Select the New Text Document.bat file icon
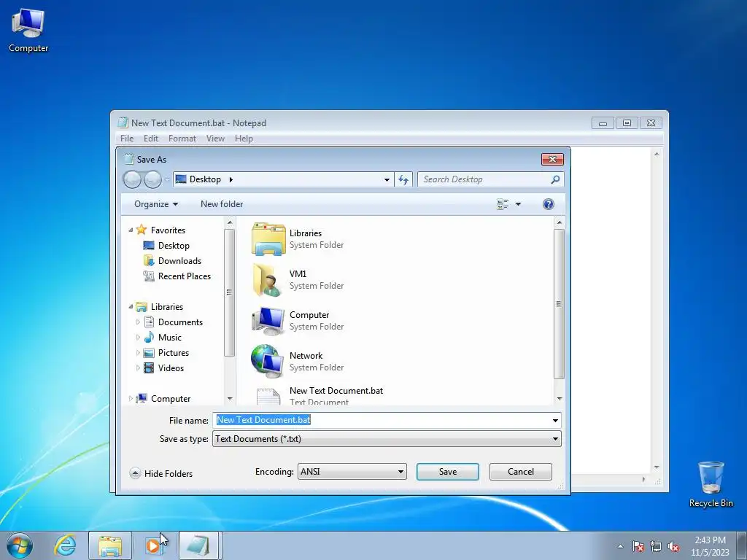 pos(268,397)
